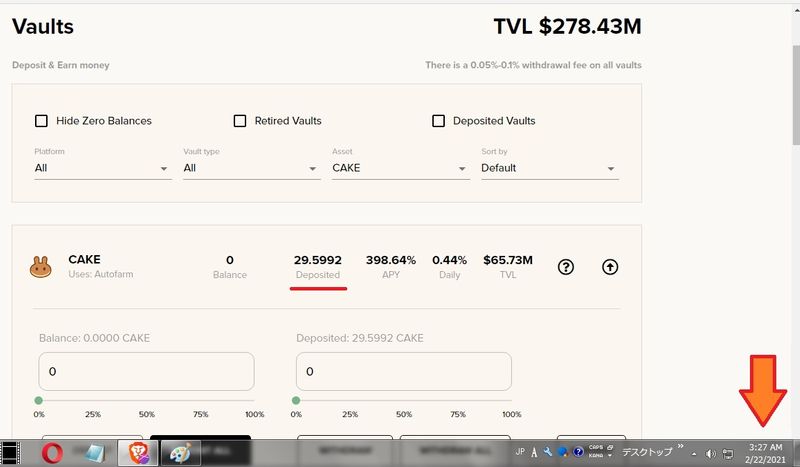This screenshot has height=467, width=800.
Task: Click the Deposited amount 29.5992
Action: point(317,260)
